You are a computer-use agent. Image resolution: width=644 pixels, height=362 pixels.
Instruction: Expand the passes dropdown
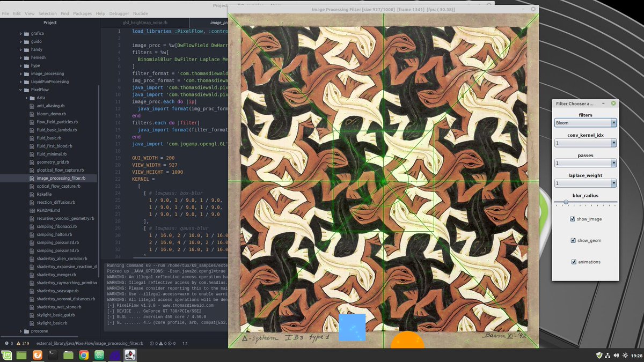[x=586, y=162]
